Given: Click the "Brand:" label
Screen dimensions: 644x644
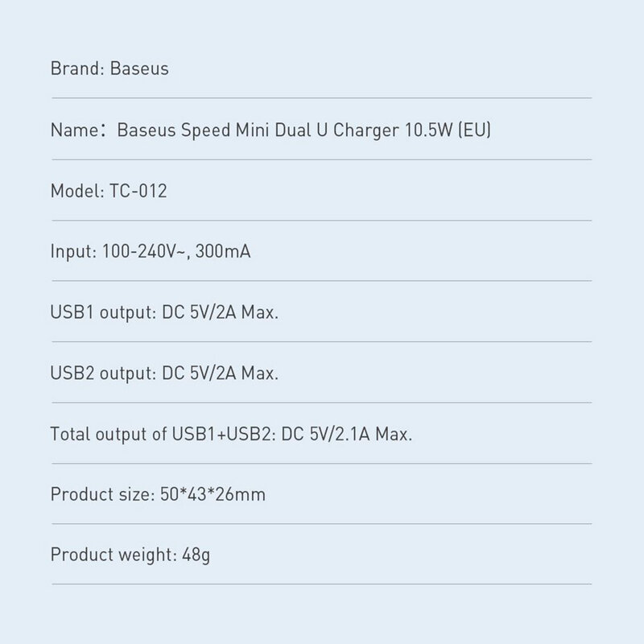Looking at the screenshot, I should point(73,68).
